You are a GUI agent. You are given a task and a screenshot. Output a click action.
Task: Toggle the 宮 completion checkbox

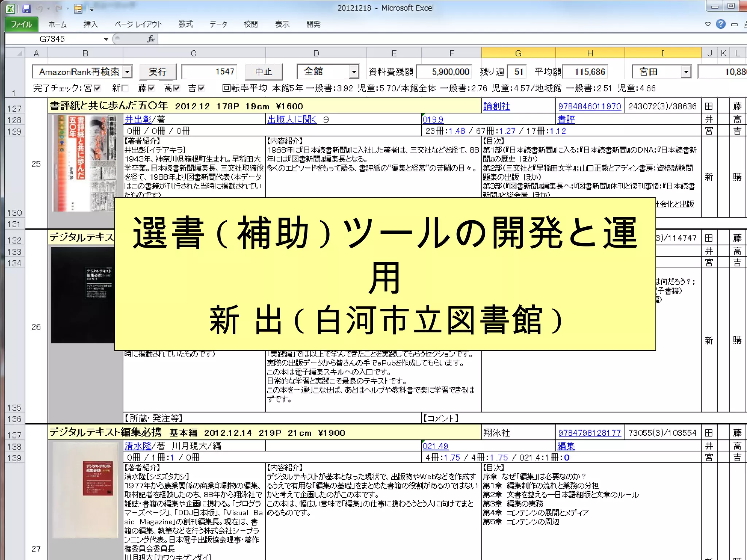coord(97,88)
